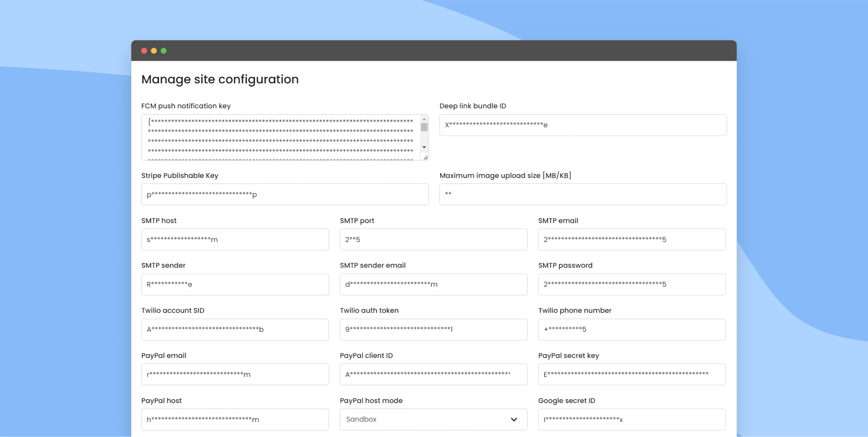
Task: Click the PayPal host label
Action: click(161, 401)
